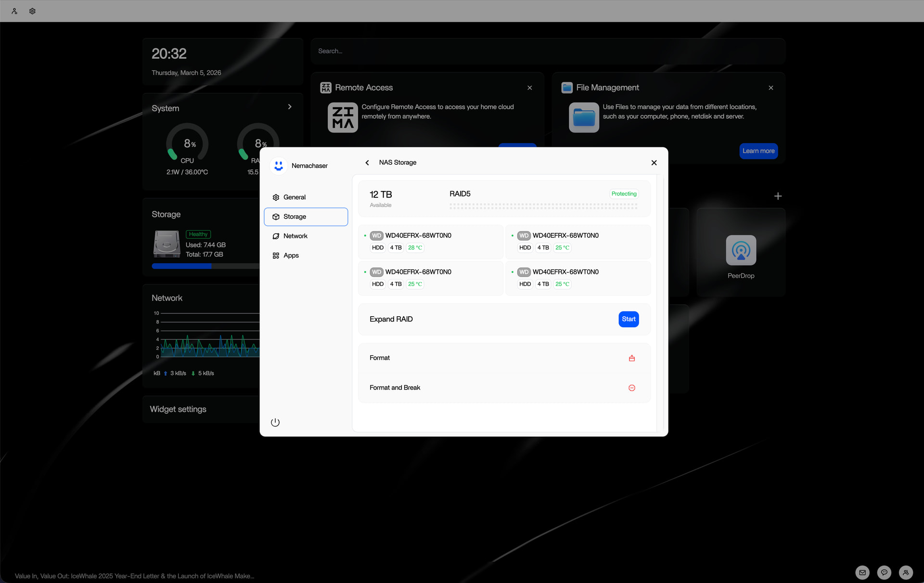This screenshot has width=924, height=583.
Task: Go back with NAS Storage chevron
Action: coord(367,163)
